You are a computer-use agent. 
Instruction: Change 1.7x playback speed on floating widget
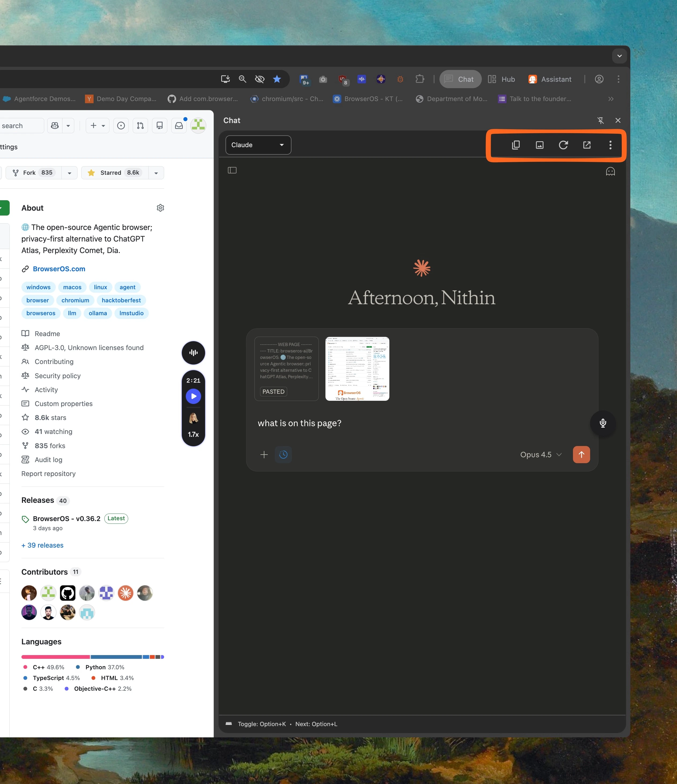[193, 434]
